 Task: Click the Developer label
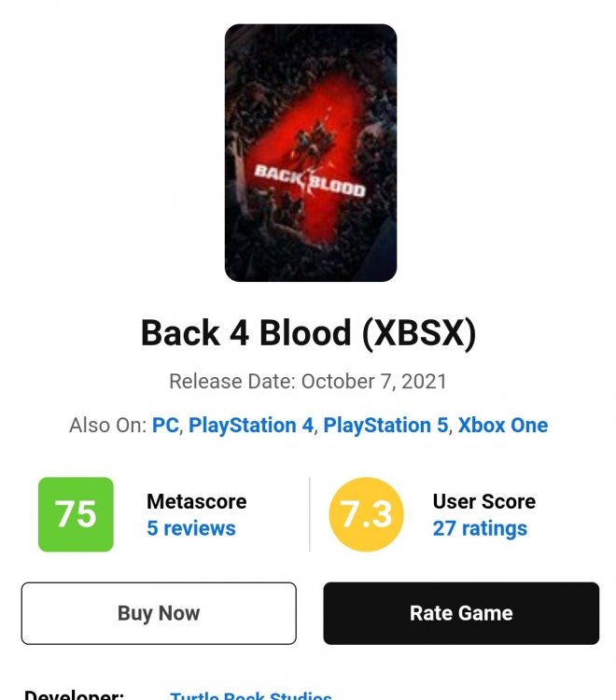(x=73, y=694)
